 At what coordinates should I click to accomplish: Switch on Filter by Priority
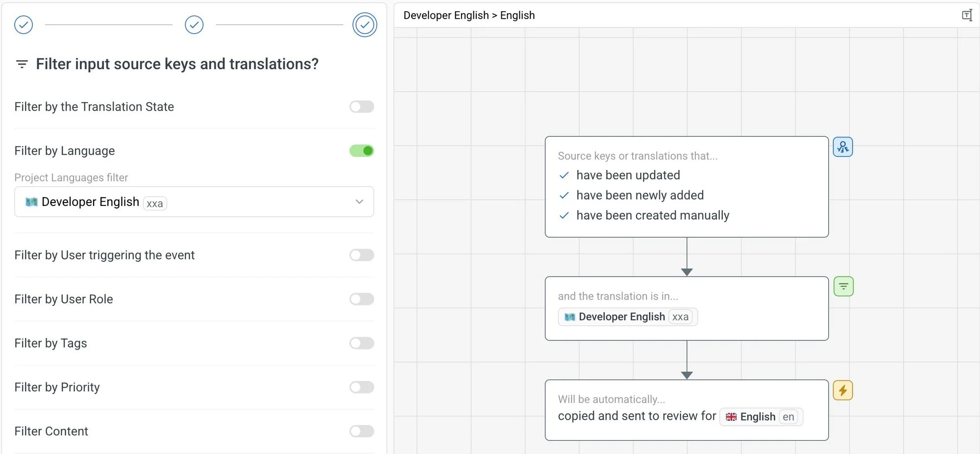pos(362,387)
